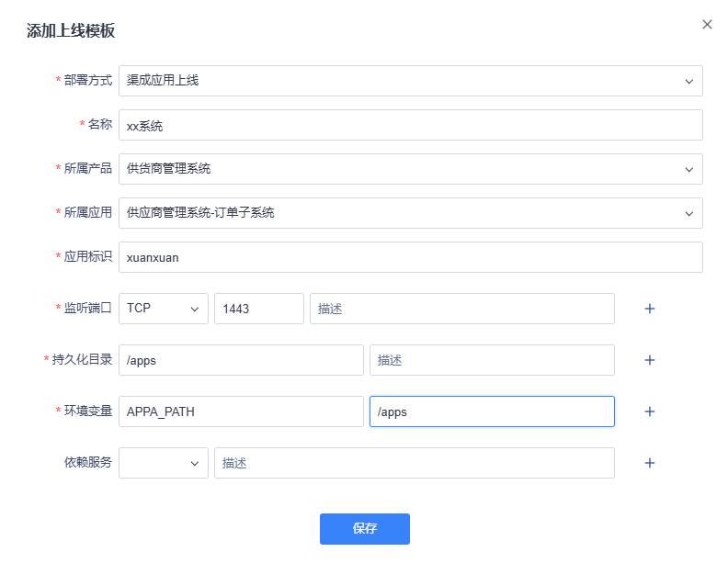Viewport: 728px width, 586px height.
Task: Click the 监听端口 描述 input
Action: (461, 309)
